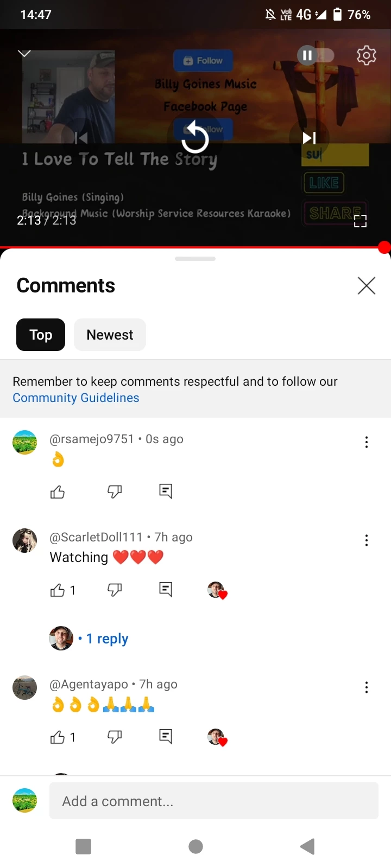Image resolution: width=391 pixels, height=868 pixels.
Task: Open video settings gear icon
Action: click(x=367, y=55)
